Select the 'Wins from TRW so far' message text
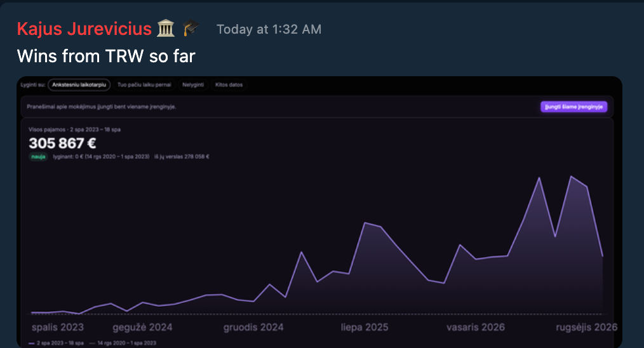Image resolution: width=644 pixels, height=348 pixels. coord(106,56)
